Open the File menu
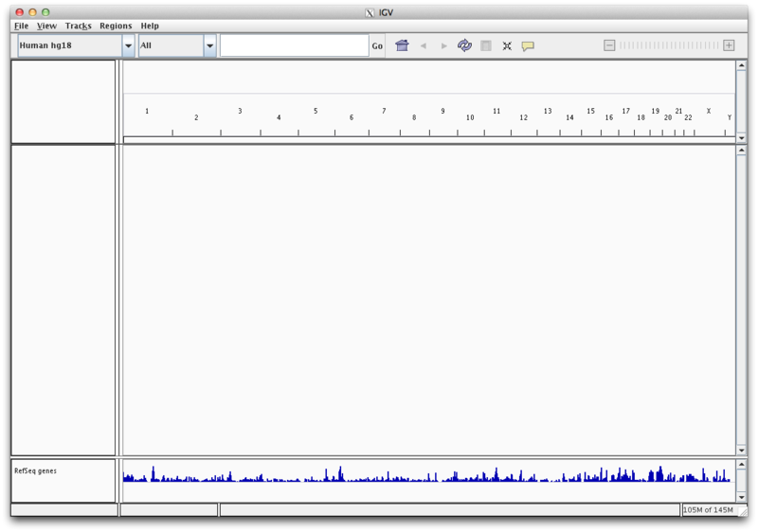Image resolution: width=758 pixels, height=532 pixels. point(21,26)
